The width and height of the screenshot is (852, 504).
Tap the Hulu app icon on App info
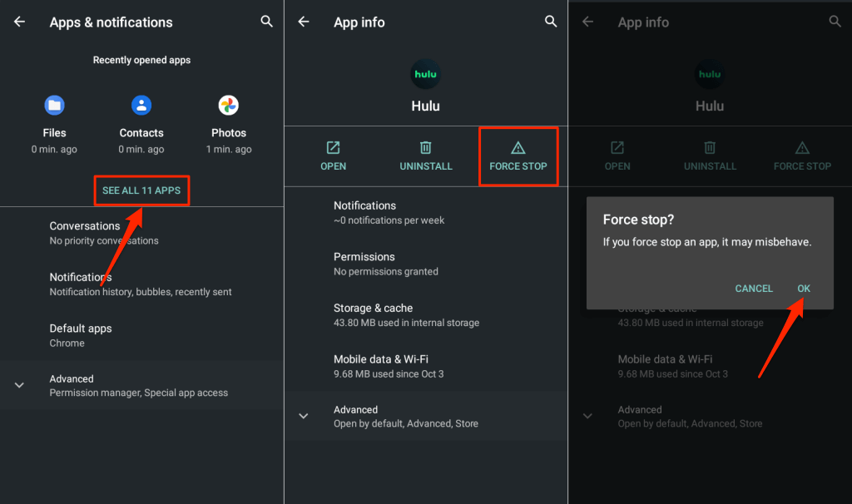click(425, 74)
